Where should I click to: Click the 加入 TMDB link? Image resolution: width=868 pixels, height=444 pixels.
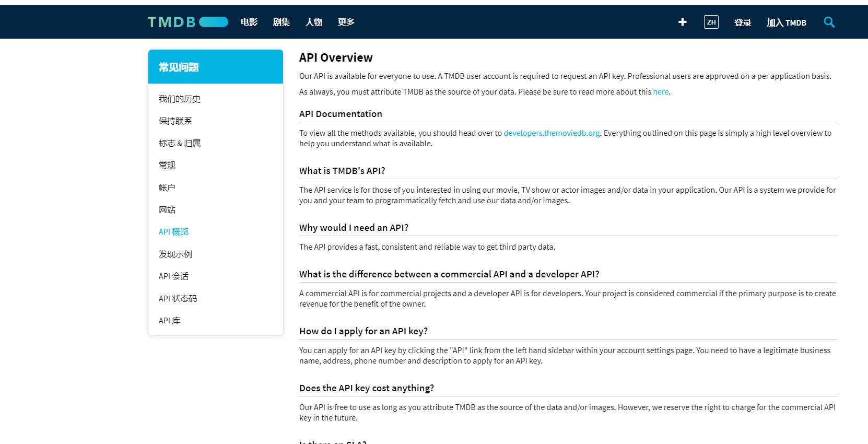point(787,22)
